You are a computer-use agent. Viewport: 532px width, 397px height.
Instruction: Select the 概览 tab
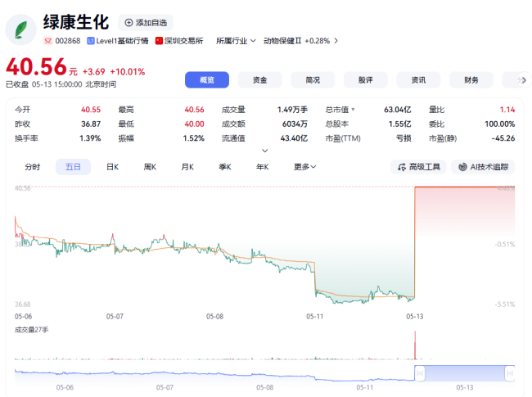(207, 80)
